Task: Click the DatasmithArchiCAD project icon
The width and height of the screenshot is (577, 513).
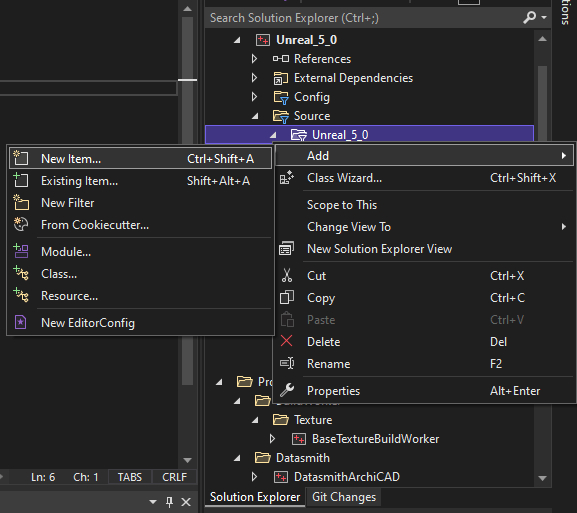Action: click(281, 477)
